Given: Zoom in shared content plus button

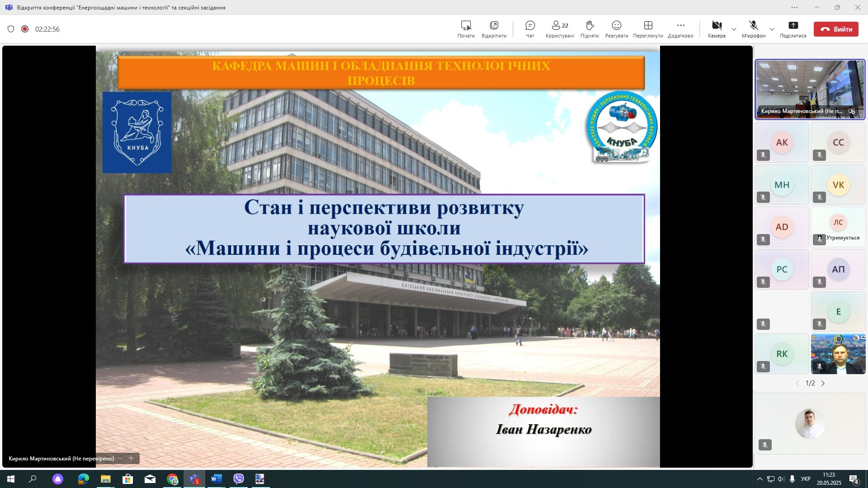Looking at the screenshot, I should [131, 458].
